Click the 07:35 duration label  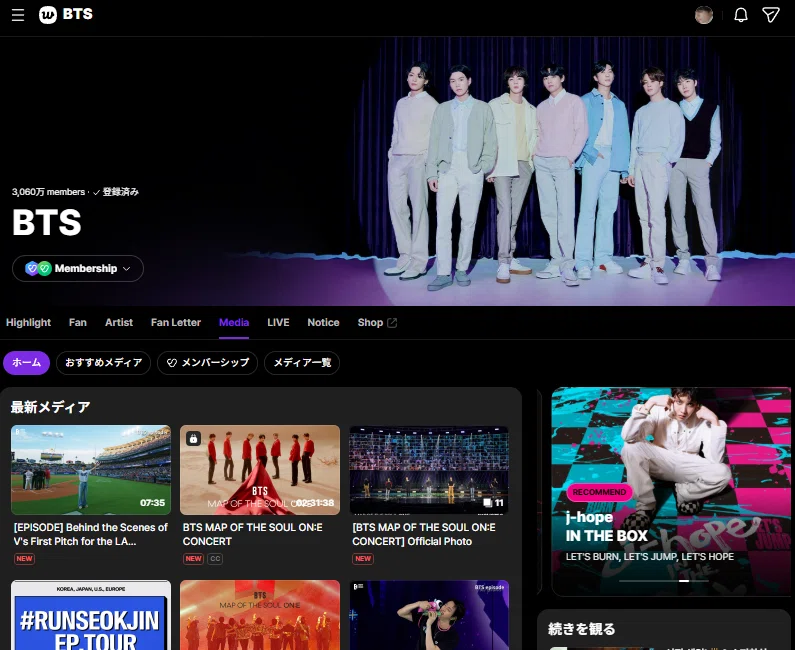(x=152, y=502)
